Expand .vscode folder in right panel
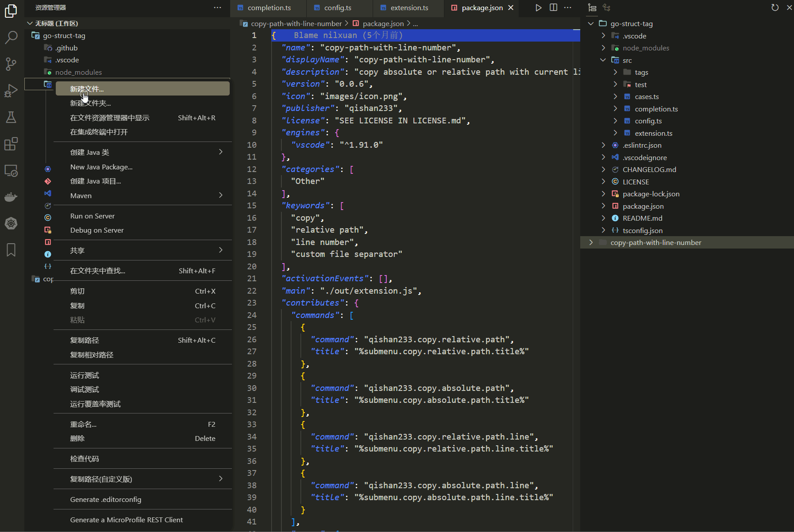The height and width of the screenshot is (532, 794). [603, 36]
